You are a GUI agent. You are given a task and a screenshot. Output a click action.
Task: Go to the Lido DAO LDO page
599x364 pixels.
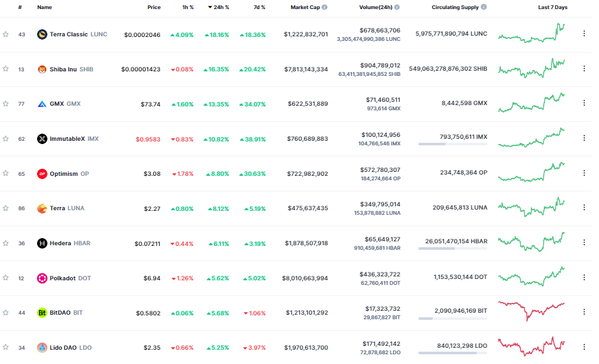tap(71, 348)
